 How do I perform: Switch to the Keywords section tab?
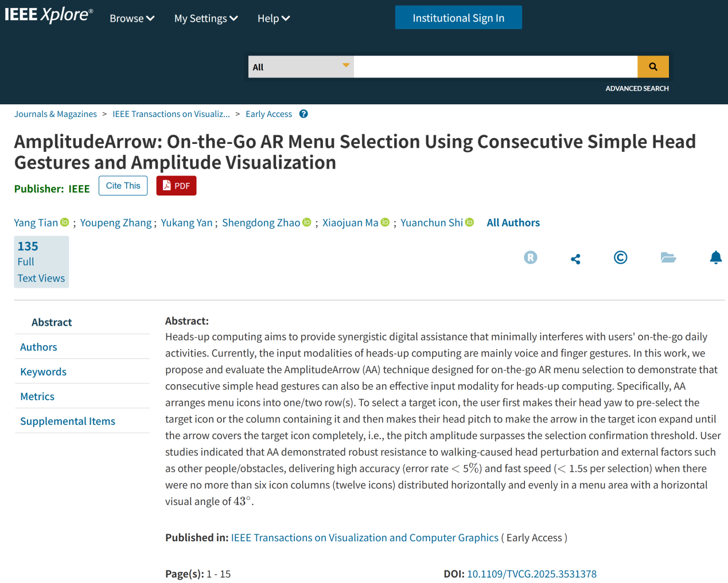[43, 371]
